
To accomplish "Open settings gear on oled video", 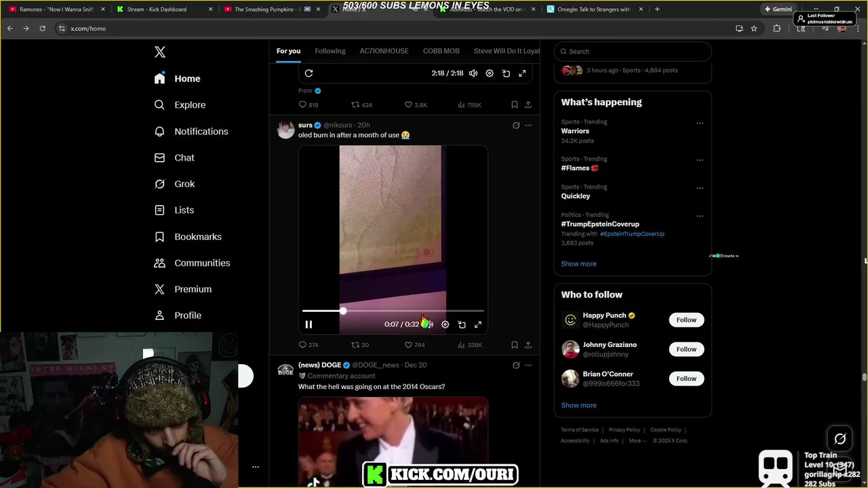I will point(445,325).
